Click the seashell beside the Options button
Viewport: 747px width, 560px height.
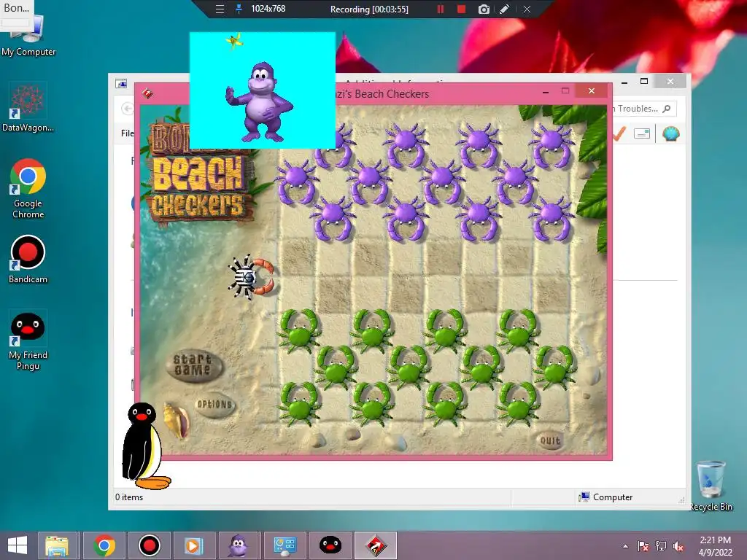[176, 420]
